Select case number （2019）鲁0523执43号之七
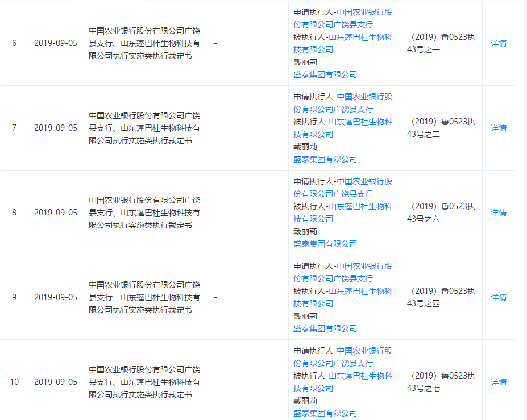This screenshot has height=420, width=527. (441, 382)
